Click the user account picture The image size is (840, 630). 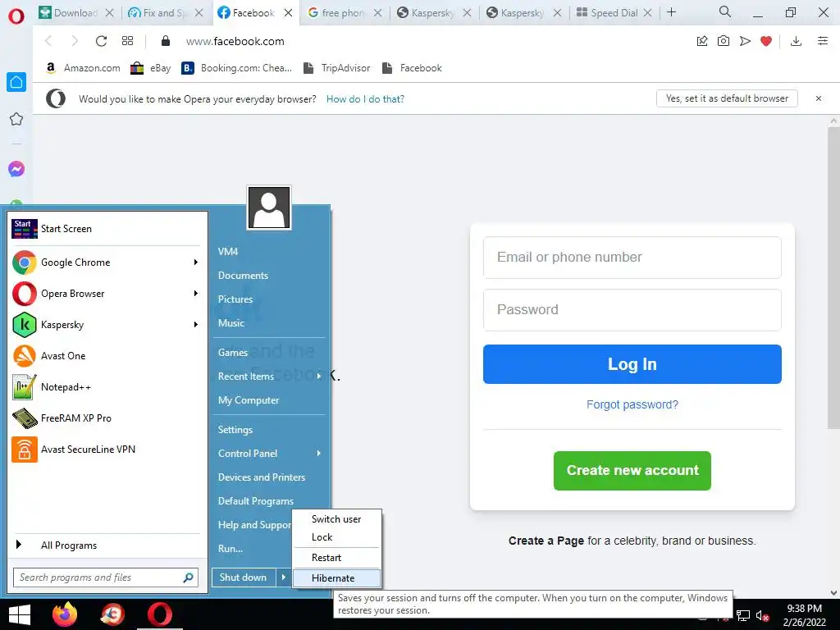tap(269, 208)
